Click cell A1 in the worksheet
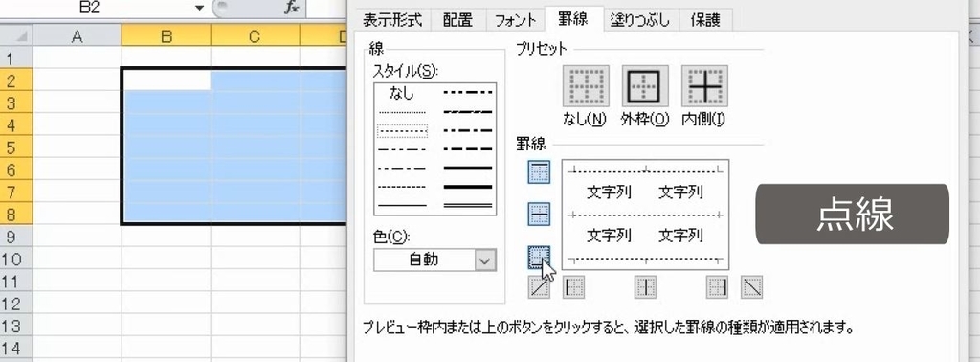This screenshot has height=362, width=980. (x=77, y=58)
